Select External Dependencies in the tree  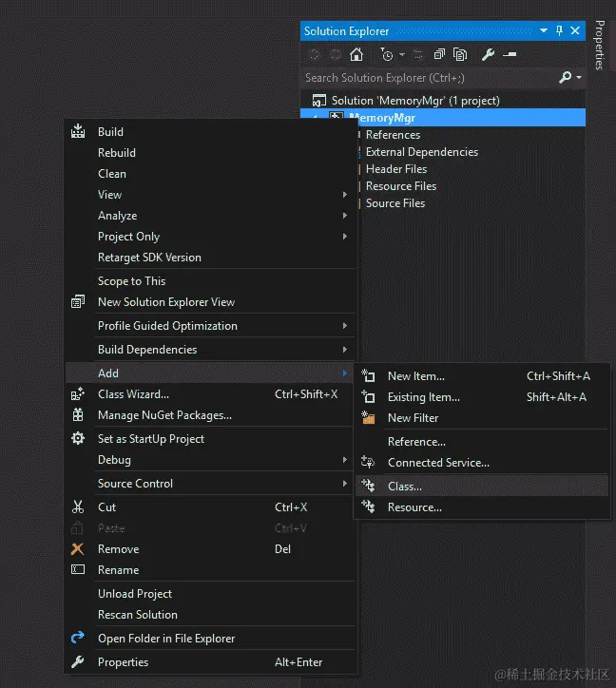[422, 152]
